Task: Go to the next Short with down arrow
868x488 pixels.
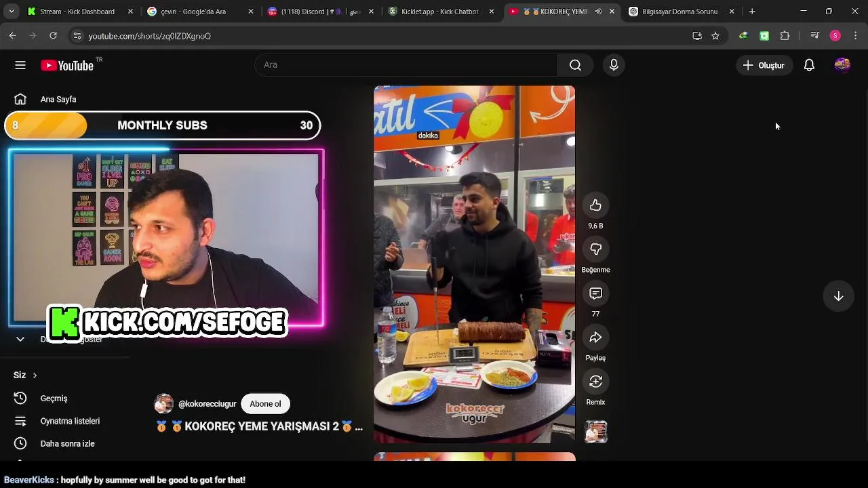Action: coord(838,296)
